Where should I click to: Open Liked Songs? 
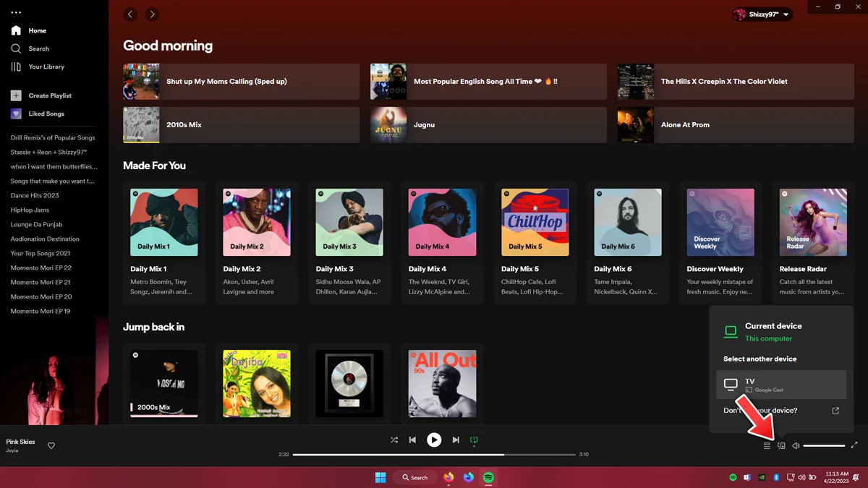tap(38, 114)
